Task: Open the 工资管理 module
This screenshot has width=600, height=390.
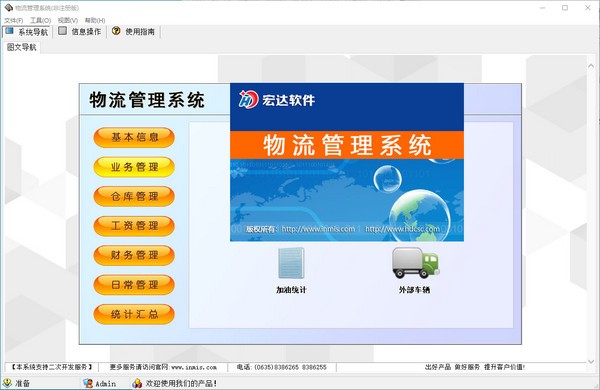Action: [134, 226]
